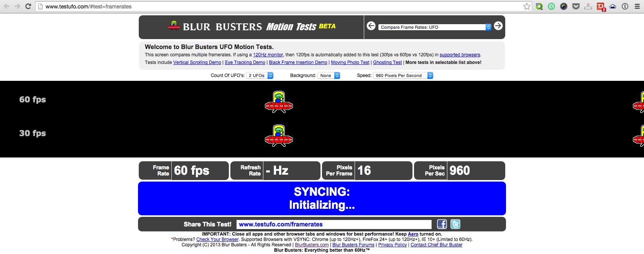Share the test on Facebook
This screenshot has width=644, height=254.
tap(442, 224)
